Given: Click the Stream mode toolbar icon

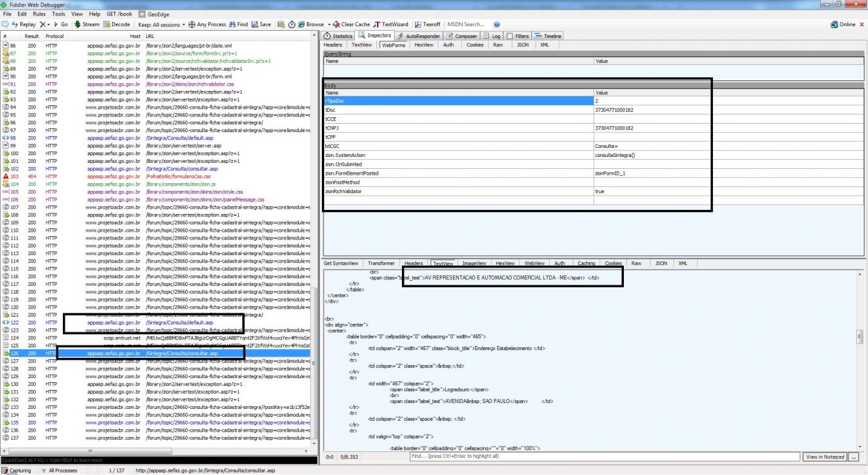Looking at the screenshot, I should [77, 24].
